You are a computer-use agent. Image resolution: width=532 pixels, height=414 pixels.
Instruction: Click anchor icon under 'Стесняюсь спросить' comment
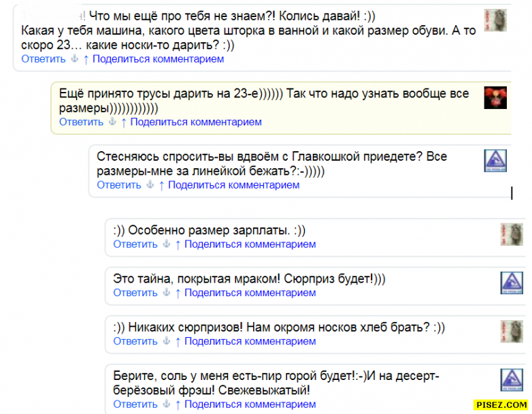[150, 185]
